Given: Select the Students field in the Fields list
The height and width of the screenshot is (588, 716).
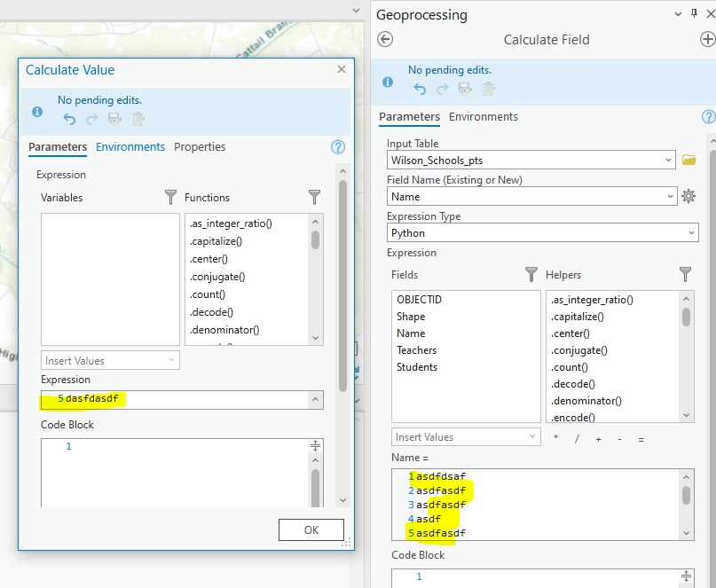Looking at the screenshot, I should tap(415, 366).
